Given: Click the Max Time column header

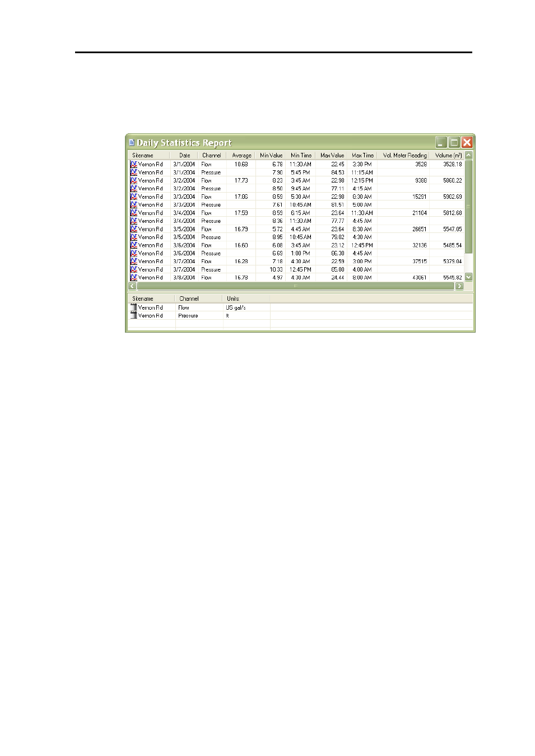Looking at the screenshot, I should coord(362,155).
